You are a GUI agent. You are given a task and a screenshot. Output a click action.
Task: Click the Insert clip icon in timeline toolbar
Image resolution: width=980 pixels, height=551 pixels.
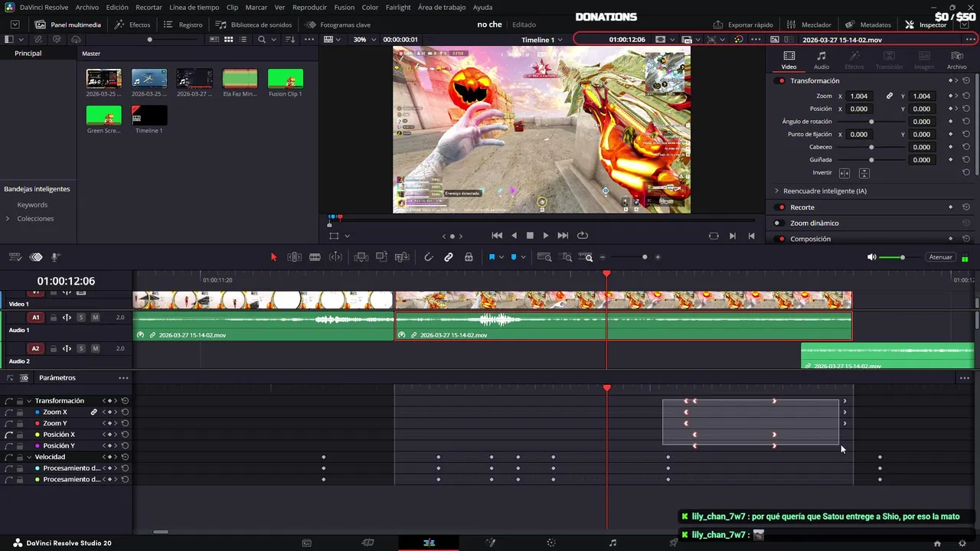361,257
